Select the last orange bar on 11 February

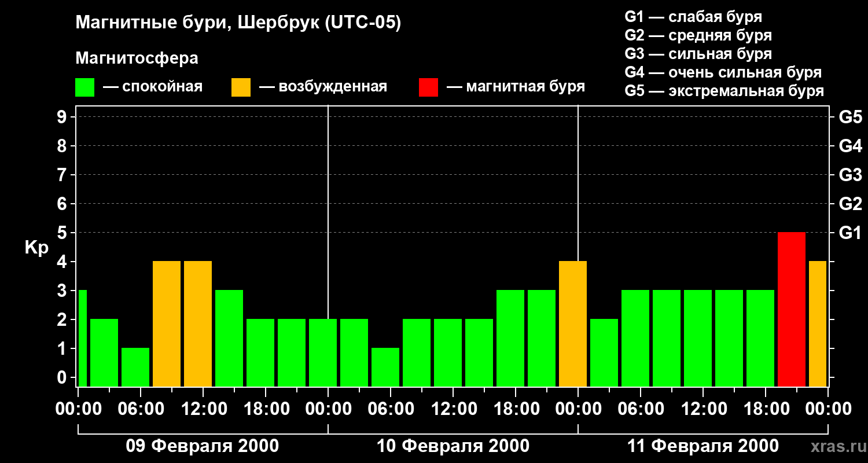[x=817, y=324]
